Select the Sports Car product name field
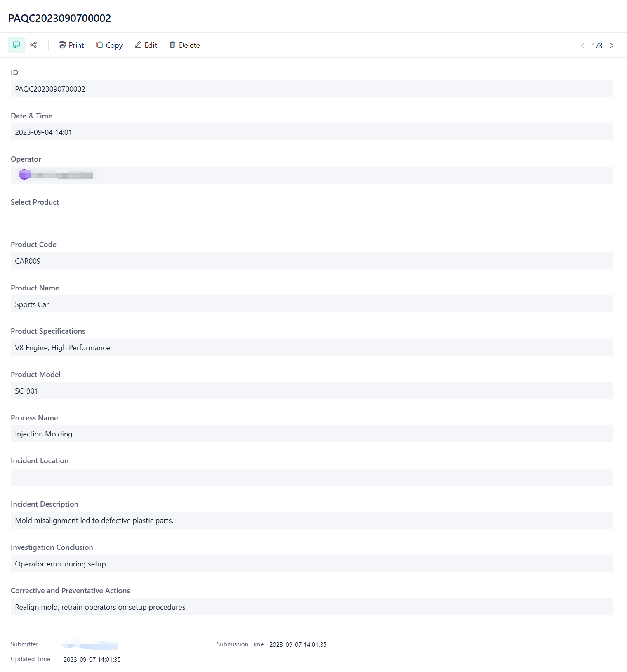The width and height of the screenshot is (627, 672). point(311,304)
